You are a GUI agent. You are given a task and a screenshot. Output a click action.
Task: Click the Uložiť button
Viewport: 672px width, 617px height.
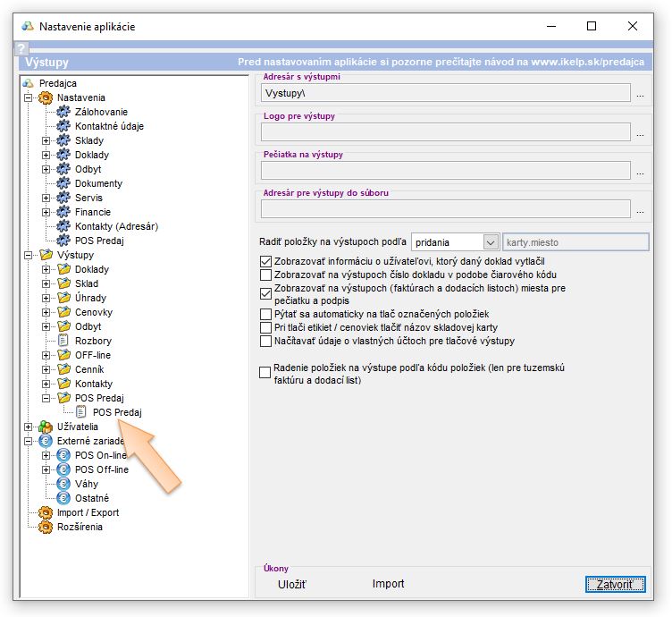(293, 584)
